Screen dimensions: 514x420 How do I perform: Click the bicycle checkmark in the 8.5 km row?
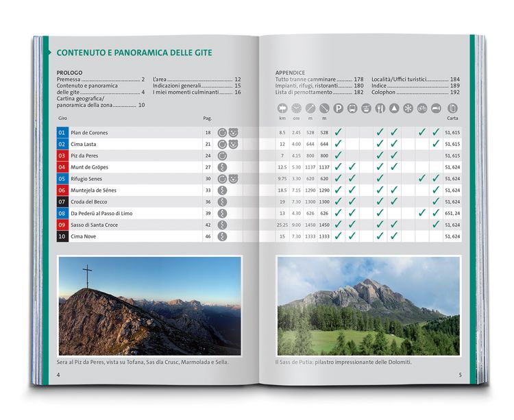(x=422, y=132)
